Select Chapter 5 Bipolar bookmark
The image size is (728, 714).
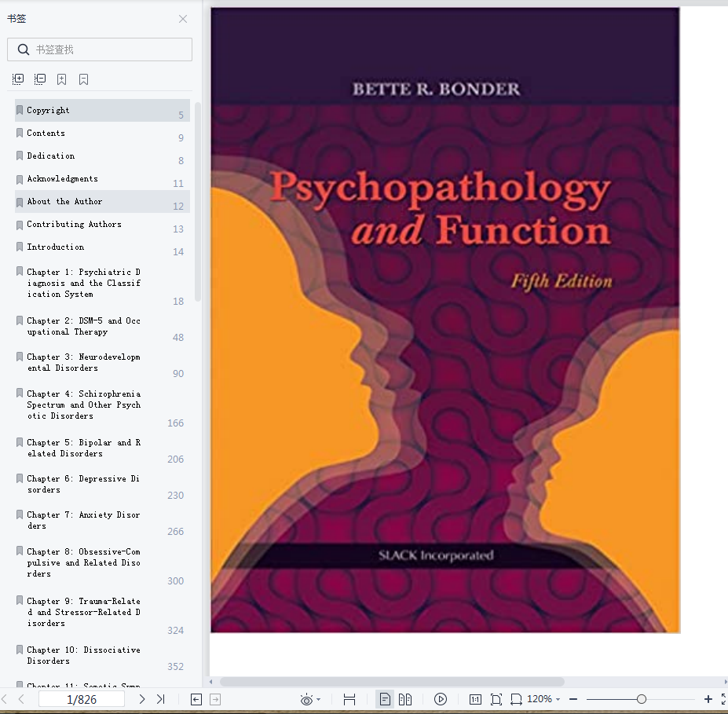pos(102,449)
